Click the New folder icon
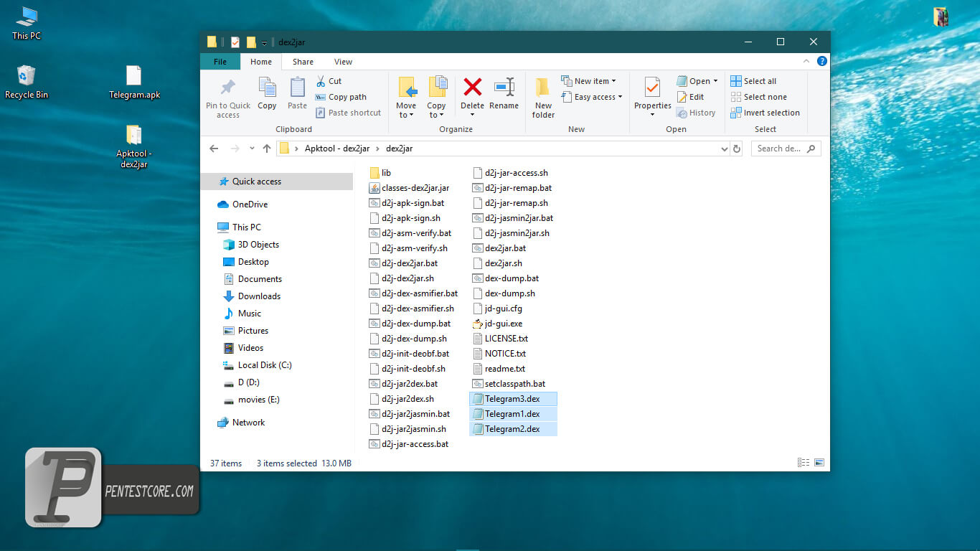 click(543, 88)
